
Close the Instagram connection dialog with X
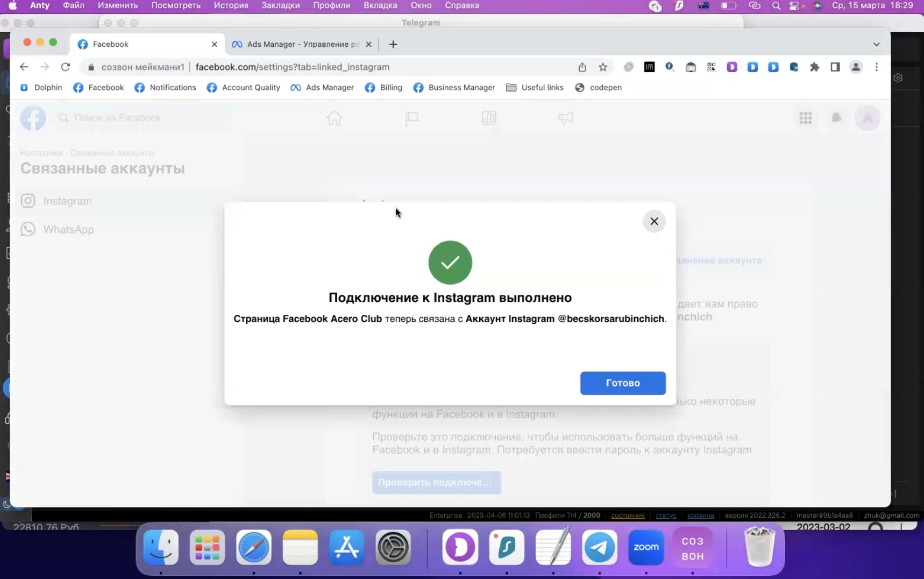[654, 221]
